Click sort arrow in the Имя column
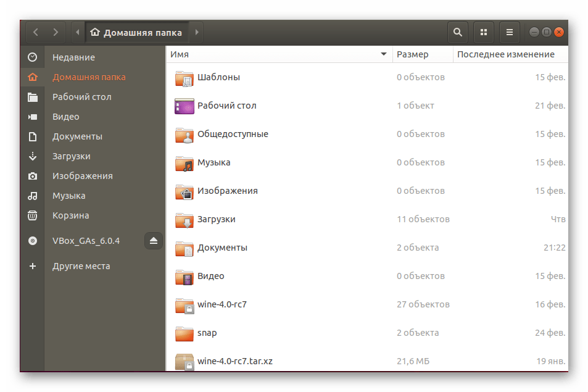This screenshot has height=392, width=588. 384,54
